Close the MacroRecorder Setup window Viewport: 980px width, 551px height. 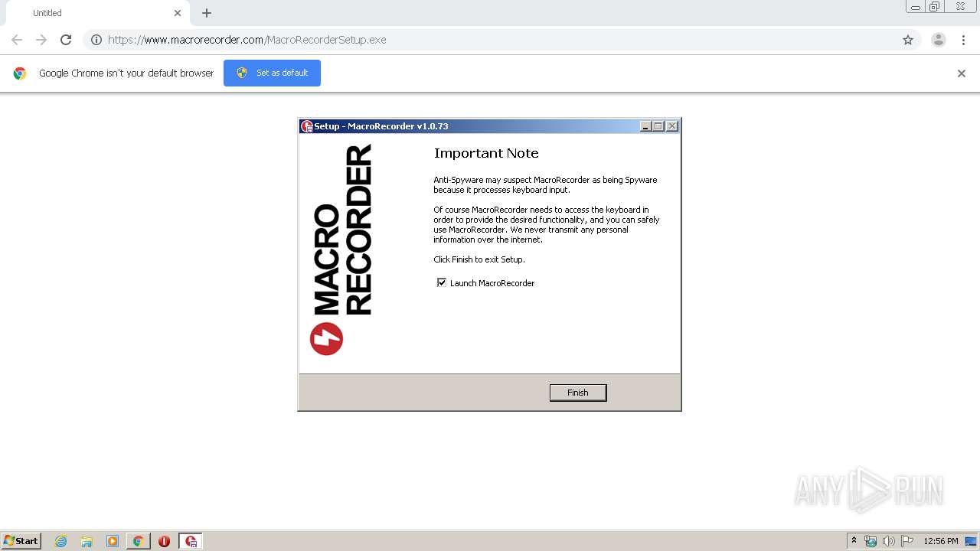coord(672,126)
